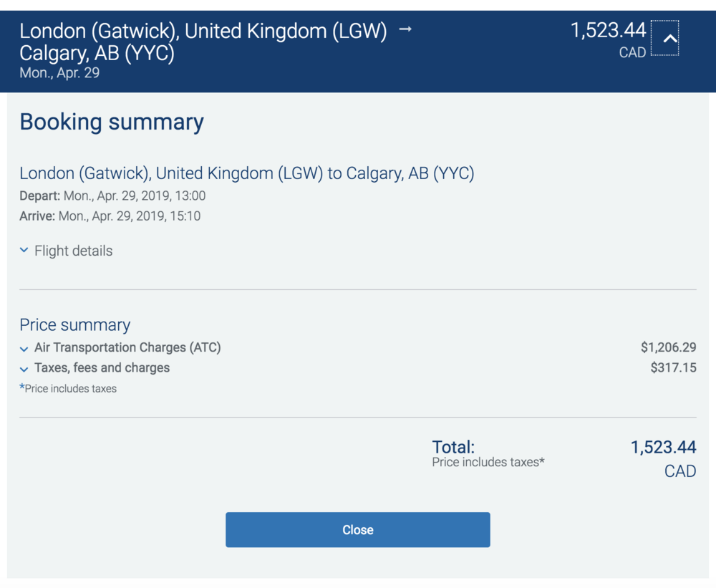Click the Depart time line
Screen dimensions: 716x588
click(112, 196)
